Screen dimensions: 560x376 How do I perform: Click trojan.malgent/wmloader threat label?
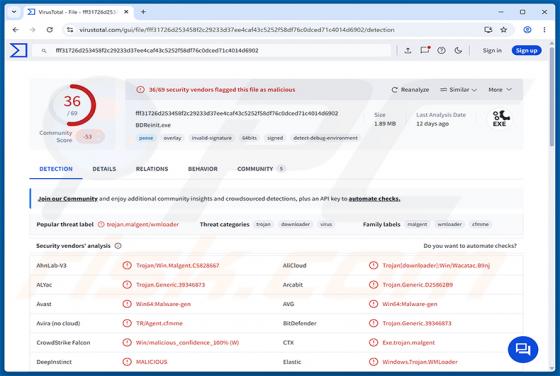(142, 224)
